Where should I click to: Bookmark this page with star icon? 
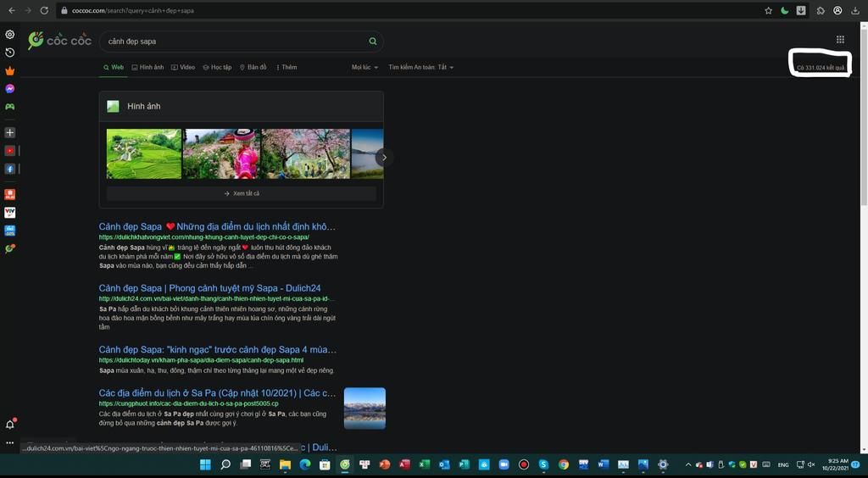[768, 10]
